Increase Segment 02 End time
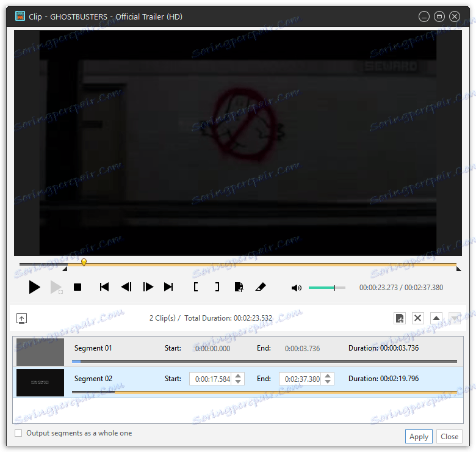Screen dimensions: 476x452 328,376
